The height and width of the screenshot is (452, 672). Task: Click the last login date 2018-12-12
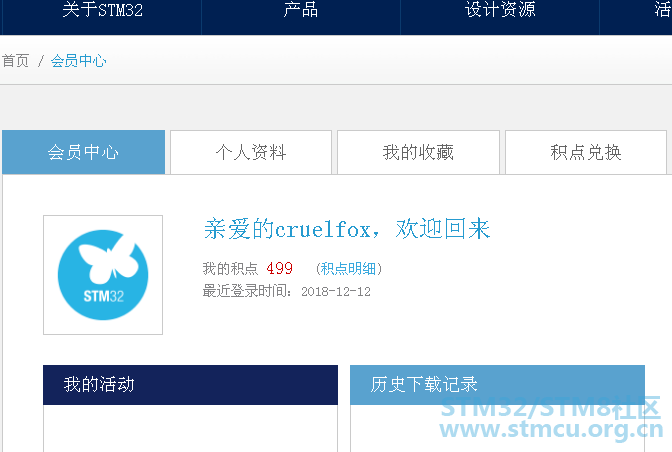click(x=336, y=292)
